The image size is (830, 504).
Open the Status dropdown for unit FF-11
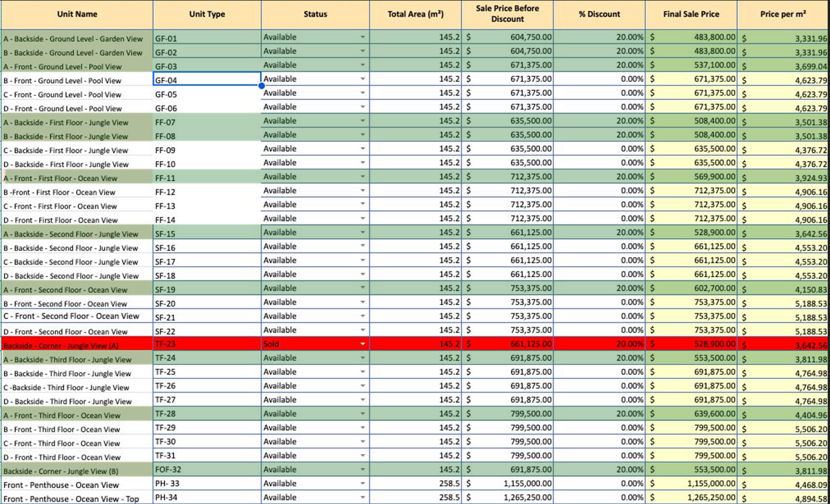coord(363,176)
